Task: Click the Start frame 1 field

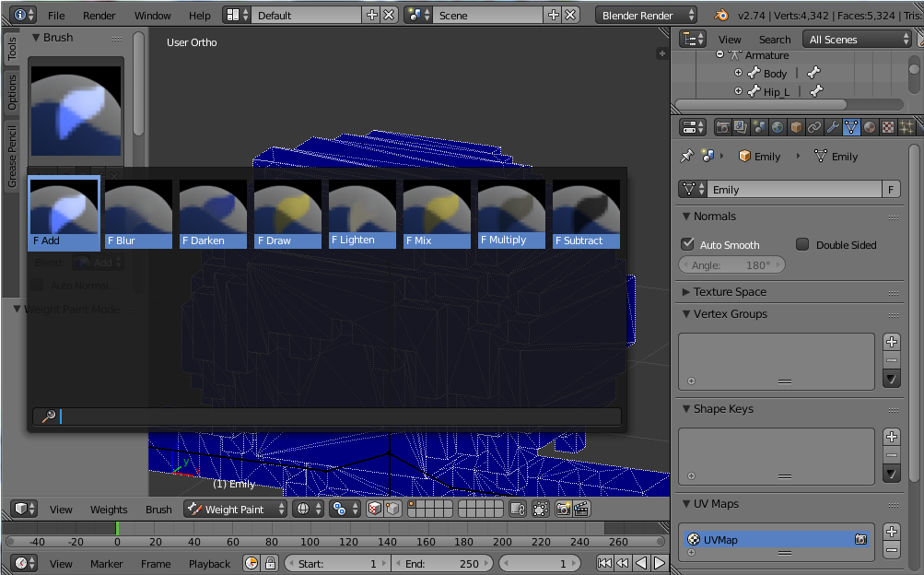Action: 336,564
